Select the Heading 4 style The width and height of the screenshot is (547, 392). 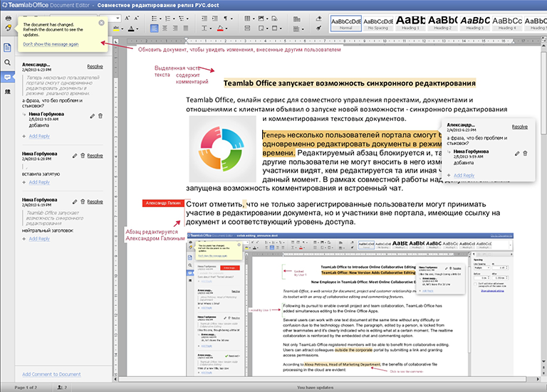point(507,23)
